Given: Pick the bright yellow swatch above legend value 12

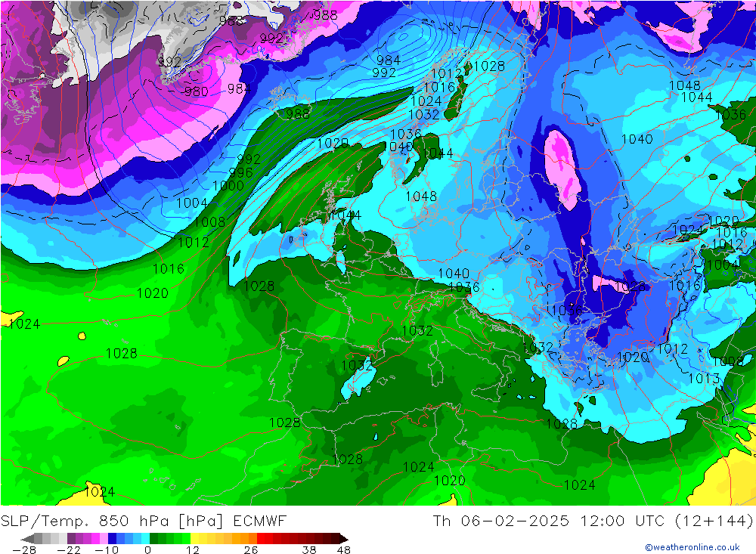Looking at the screenshot, I should [194, 538].
